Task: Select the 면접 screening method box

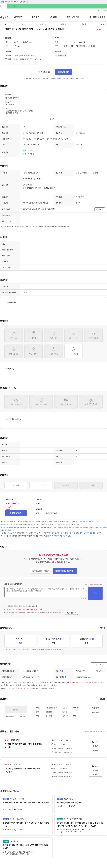Action: coord(41,485)
